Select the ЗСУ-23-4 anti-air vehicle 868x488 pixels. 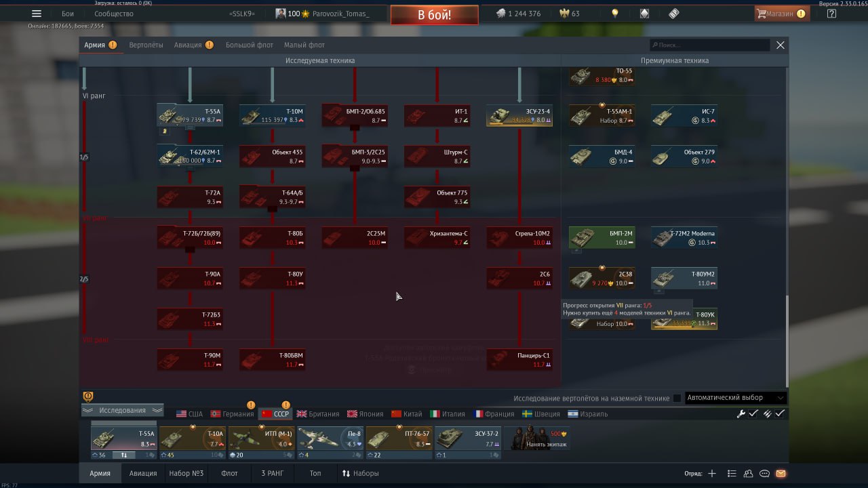pos(519,115)
